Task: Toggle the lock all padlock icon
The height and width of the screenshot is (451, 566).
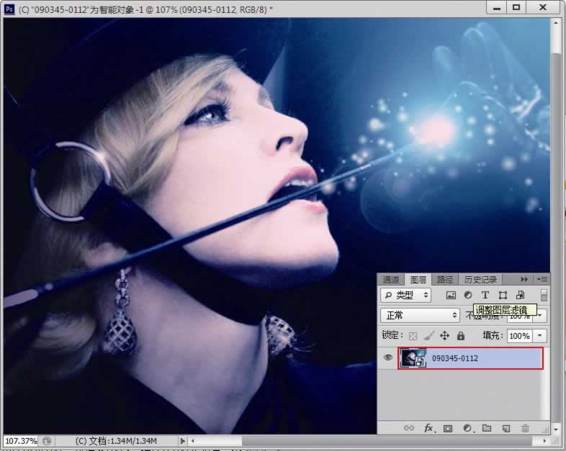Action: coord(461,336)
